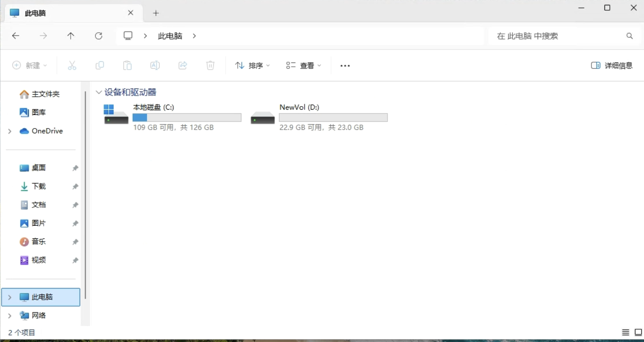Click the Cut scissors icon in toolbar

(x=72, y=66)
